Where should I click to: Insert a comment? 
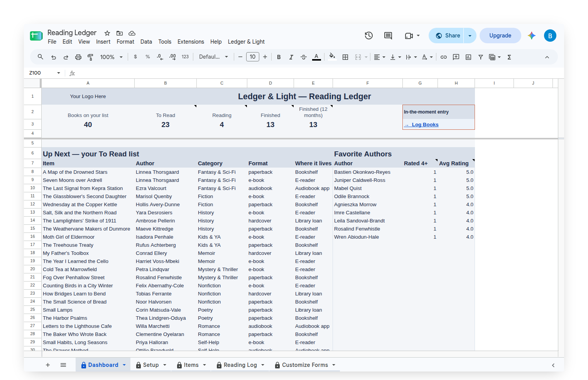point(456,57)
